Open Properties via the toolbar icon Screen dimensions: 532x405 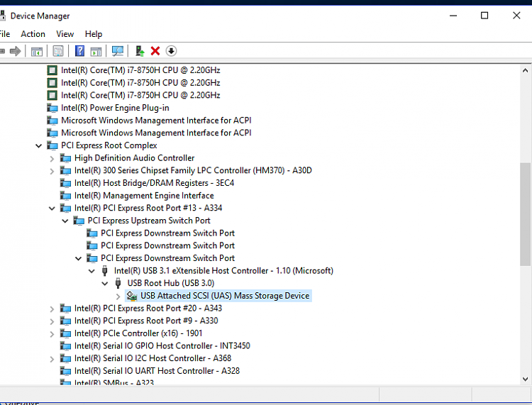(x=58, y=51)
